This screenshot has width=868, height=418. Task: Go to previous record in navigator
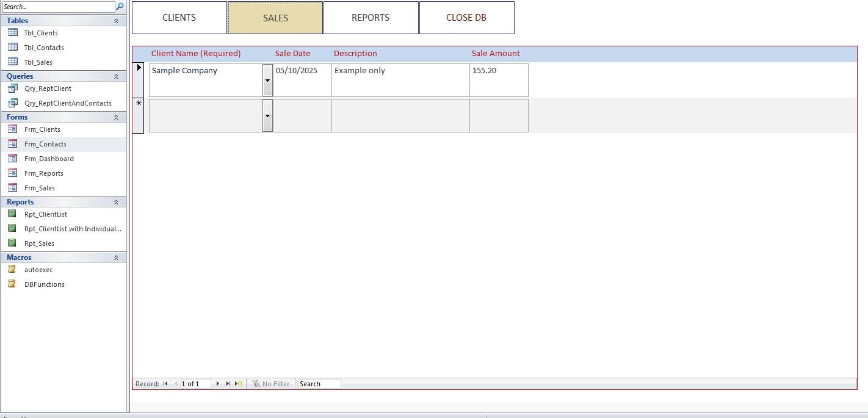coord(176,384)
